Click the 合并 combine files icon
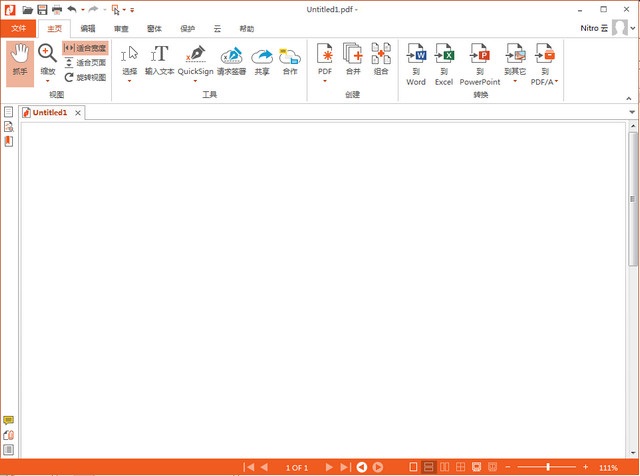Screen dimensions: 640x476 click(x=353, y=60)
